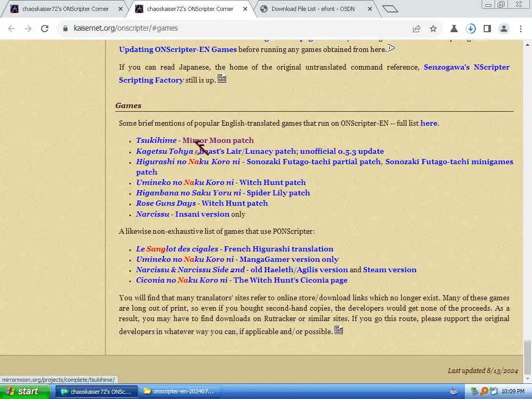
Task: Toggle the side panel icon
Action: 487,29
